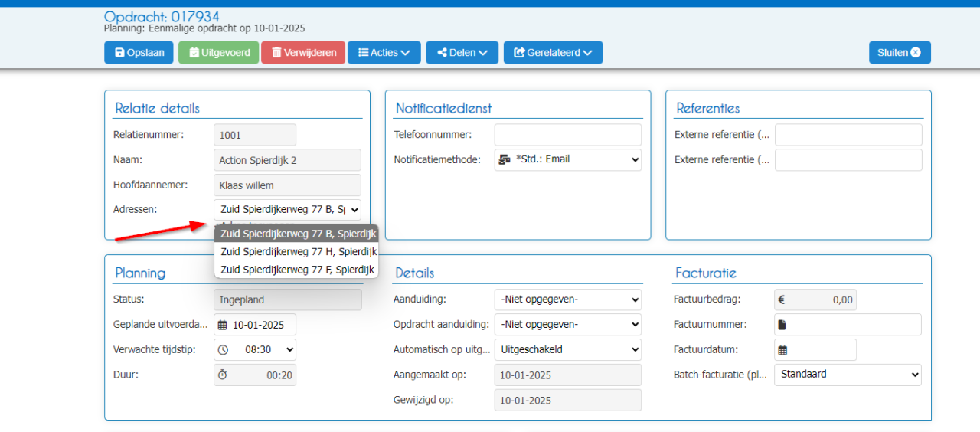Screen dimensions: 980x432
Task: Click the Relatie details heading
Action: point(157,108)
